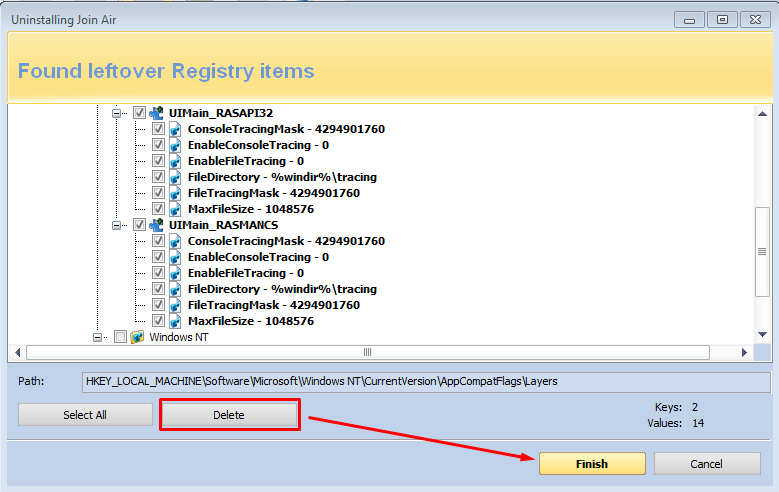Click value icon beside FileDirectory under UIMain_RASAPI32
The height and width of the screenshot is (492, 779).
click(175, 177)
